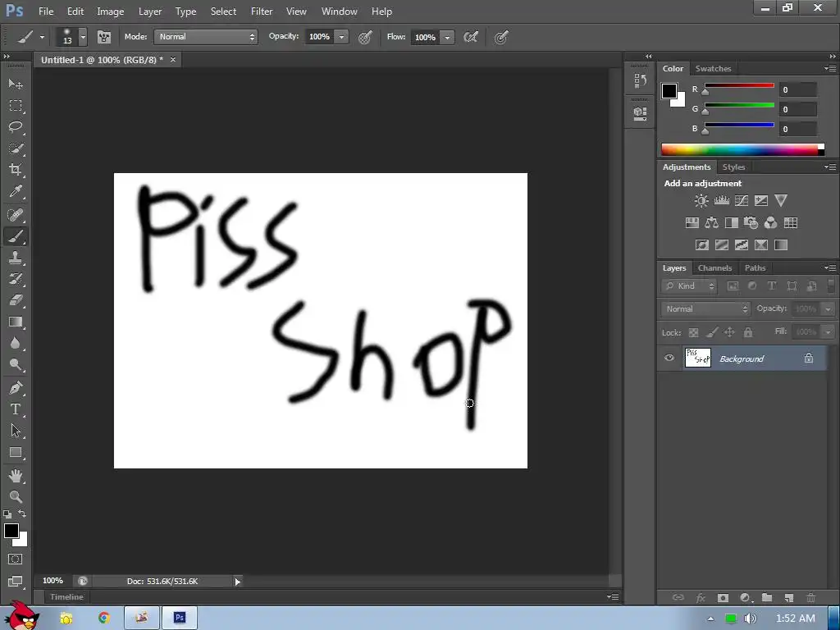Add a Photo Filter adjustment
Image resolution: width=840 pixels, height=630 pixels.
pos(751,223)
